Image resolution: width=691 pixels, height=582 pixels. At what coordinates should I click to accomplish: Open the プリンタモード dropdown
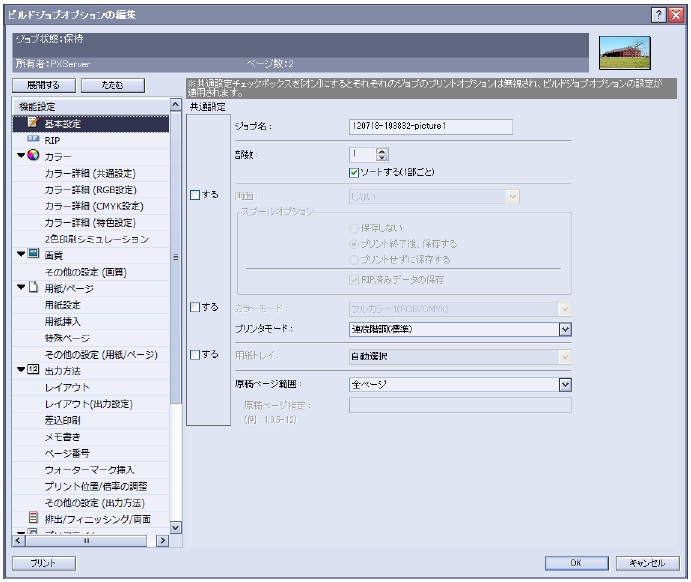coord(564,328)
